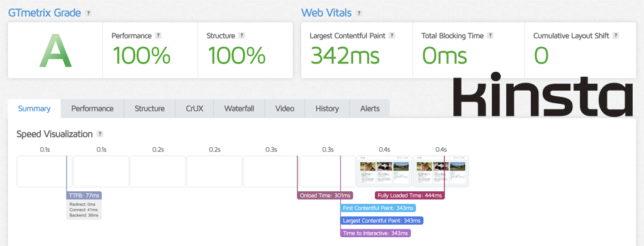Click the Largest Contentful Paint help icon

click(392, 36)
